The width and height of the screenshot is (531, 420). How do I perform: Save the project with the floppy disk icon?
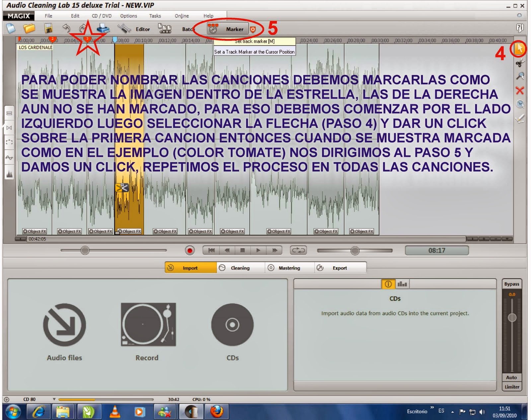(48, 29)
